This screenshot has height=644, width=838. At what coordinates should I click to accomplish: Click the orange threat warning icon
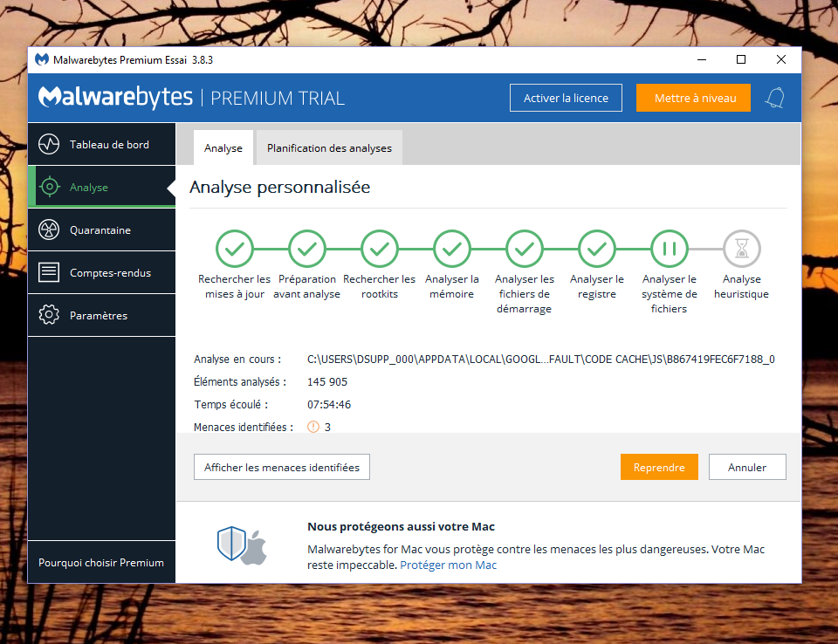point(313,427)
